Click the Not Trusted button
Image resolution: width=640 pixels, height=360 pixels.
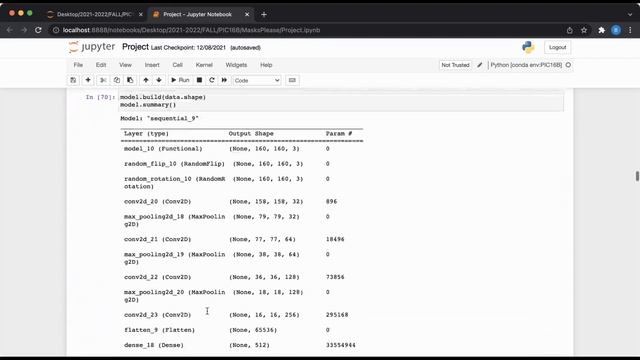pyautogui.click(x=455, y=65)
